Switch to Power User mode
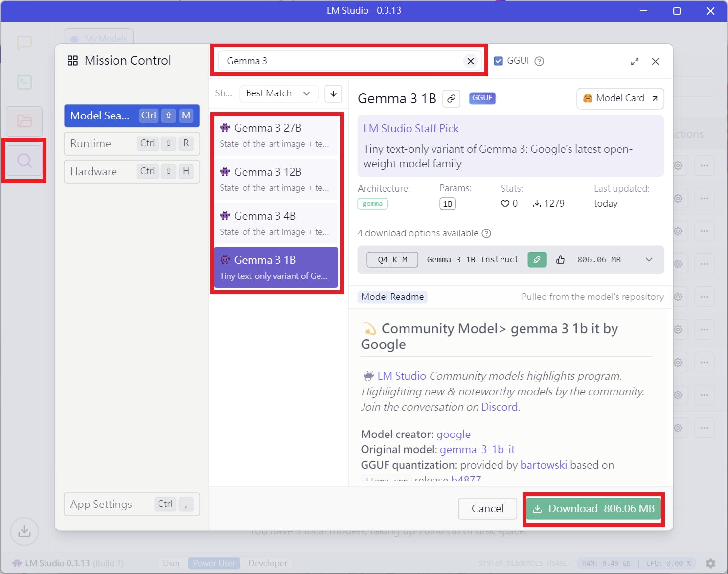 [214, 563]
